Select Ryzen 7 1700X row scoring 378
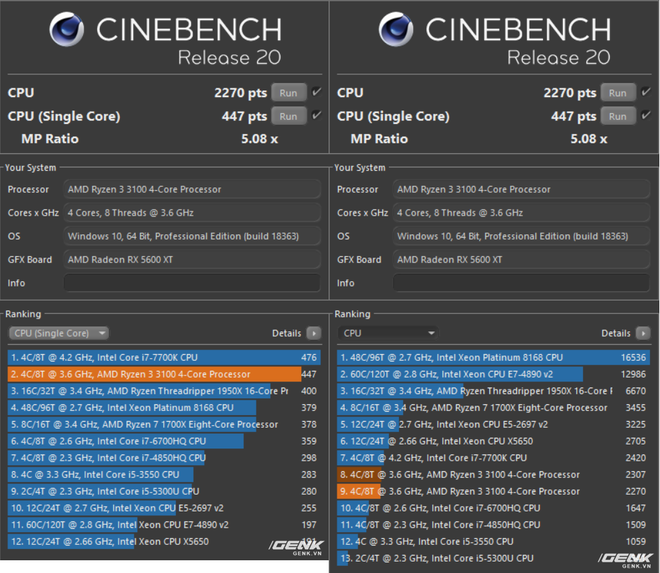The image size is (660, 573). (164, 424)
